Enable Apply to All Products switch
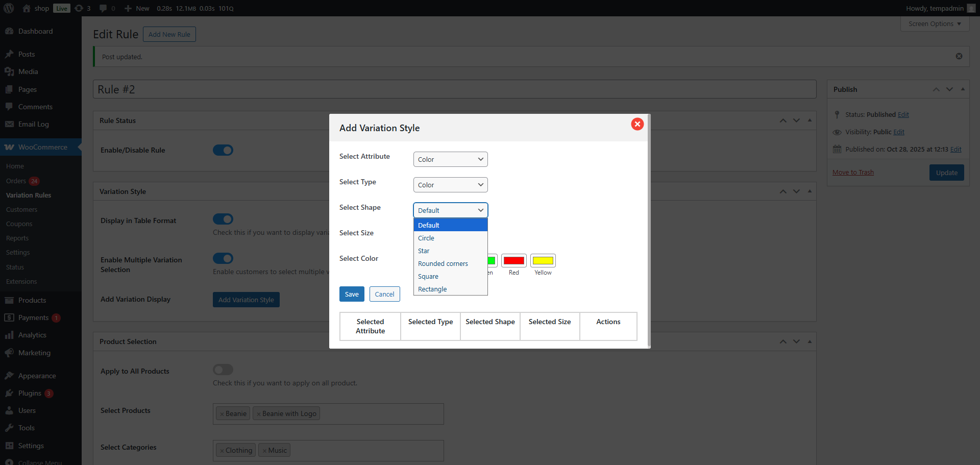 click(223, 370)
